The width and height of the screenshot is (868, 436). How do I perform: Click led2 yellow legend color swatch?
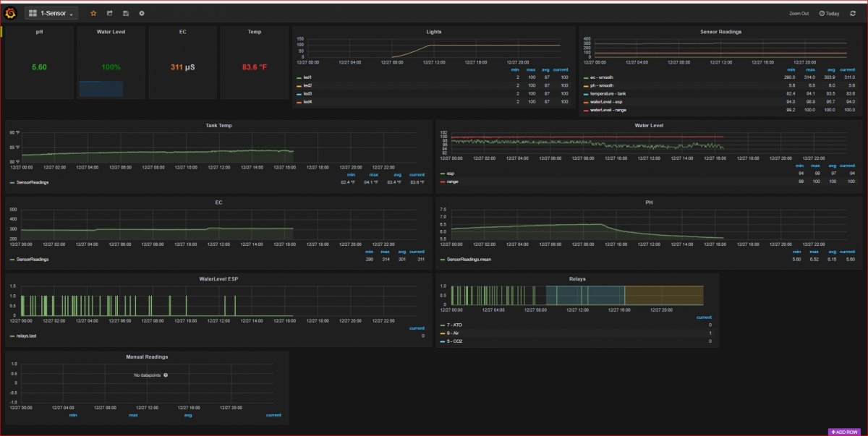point(299,85)
